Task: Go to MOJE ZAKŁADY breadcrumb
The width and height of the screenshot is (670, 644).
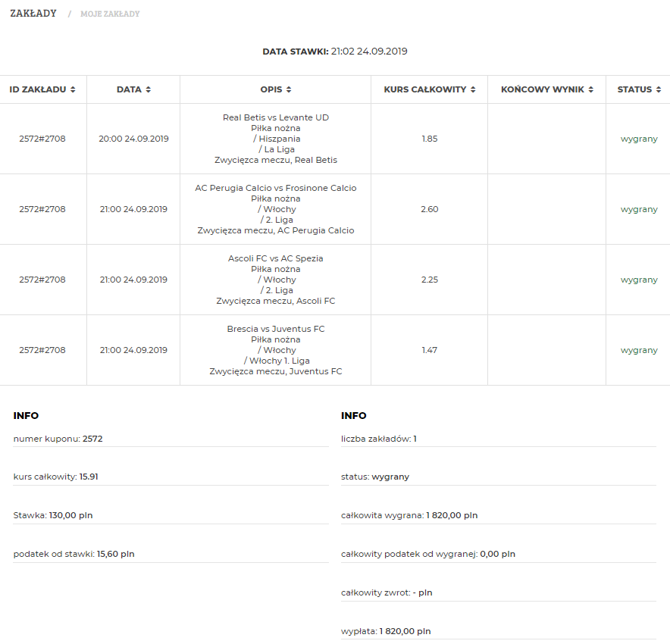Action: pyautogui.click(x=110, y=14)
